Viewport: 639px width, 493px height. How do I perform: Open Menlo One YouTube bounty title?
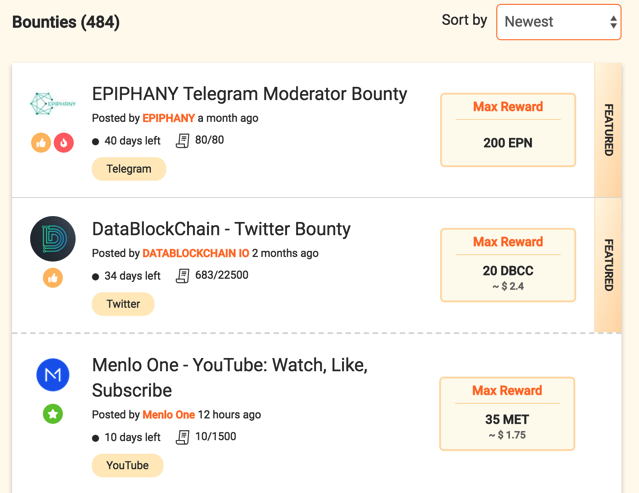[230, 377]
